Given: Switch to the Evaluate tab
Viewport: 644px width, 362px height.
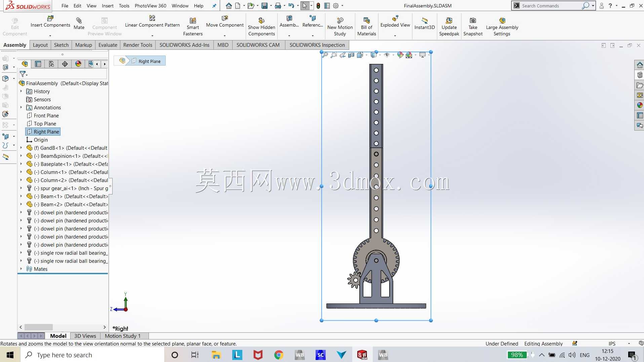Looking at the screenshot, I should pyautogui.click(x=108, y=45).
